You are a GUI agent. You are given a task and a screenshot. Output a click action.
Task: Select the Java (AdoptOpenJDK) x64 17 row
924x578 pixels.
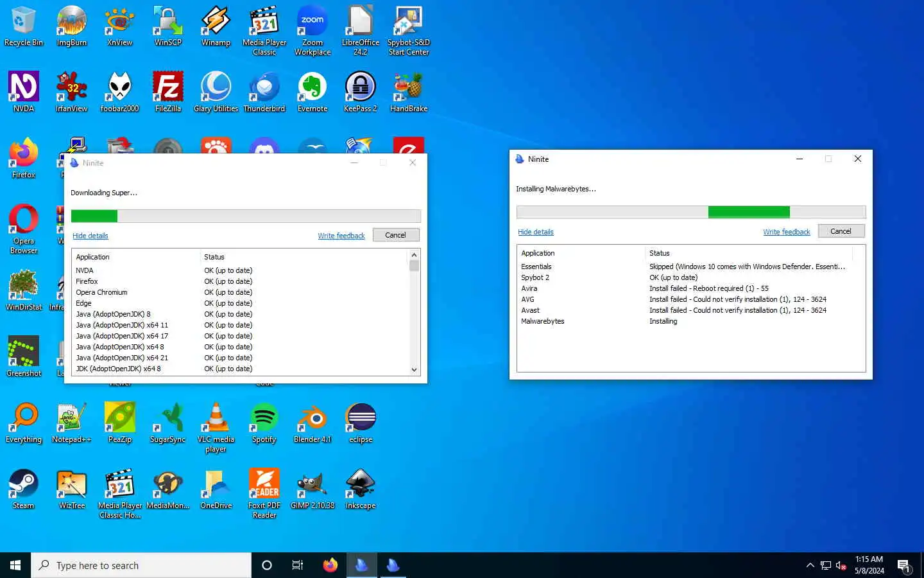[241, 336]
